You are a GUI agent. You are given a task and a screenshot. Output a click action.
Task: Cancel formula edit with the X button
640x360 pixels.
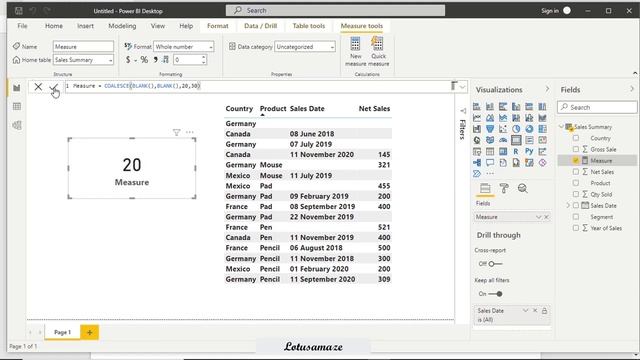[x=38, y=87]
